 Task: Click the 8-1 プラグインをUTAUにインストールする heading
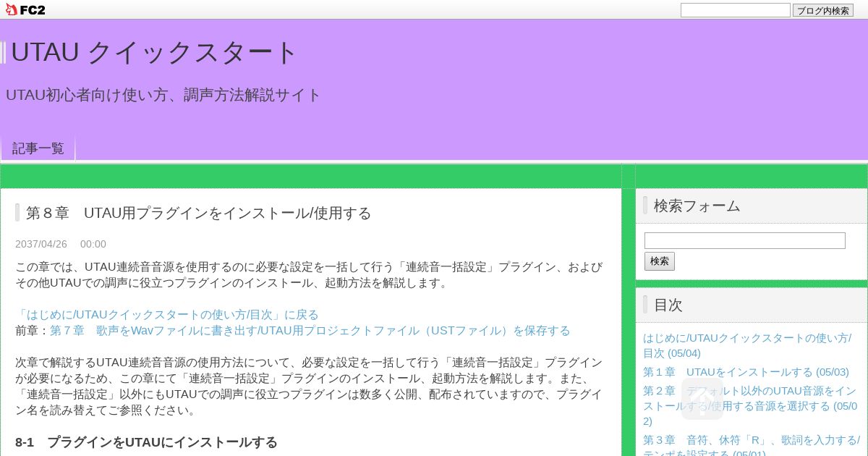pos(146,442)
